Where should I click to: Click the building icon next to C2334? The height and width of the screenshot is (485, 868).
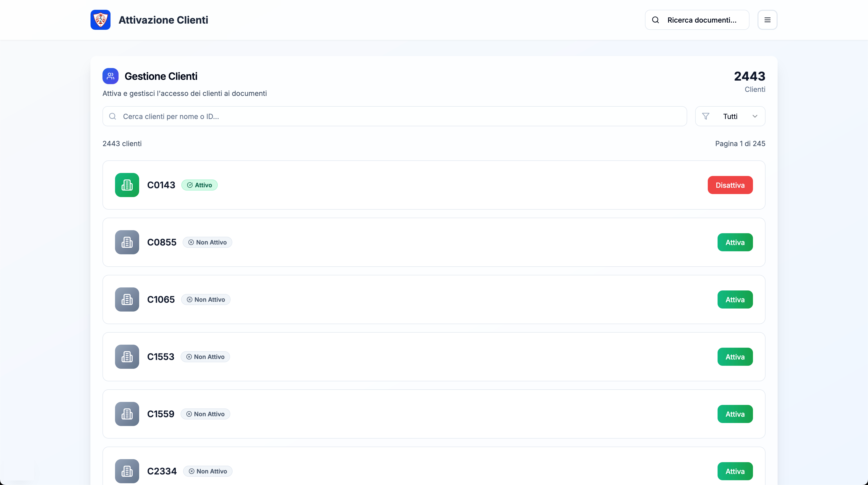[127, 471]
